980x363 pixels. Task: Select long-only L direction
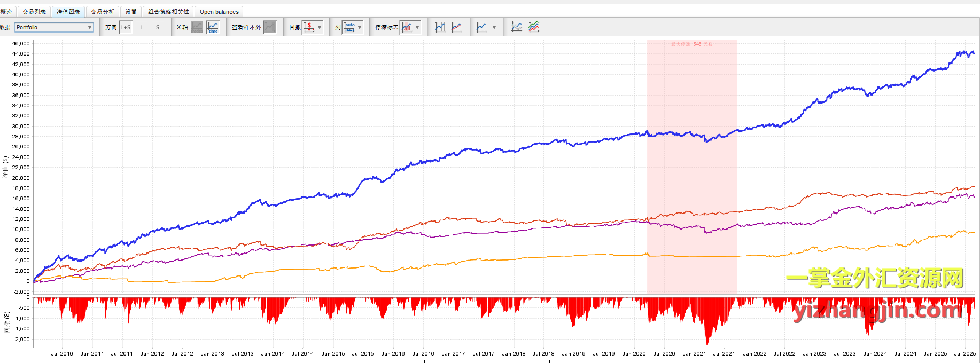coord(142,27)
